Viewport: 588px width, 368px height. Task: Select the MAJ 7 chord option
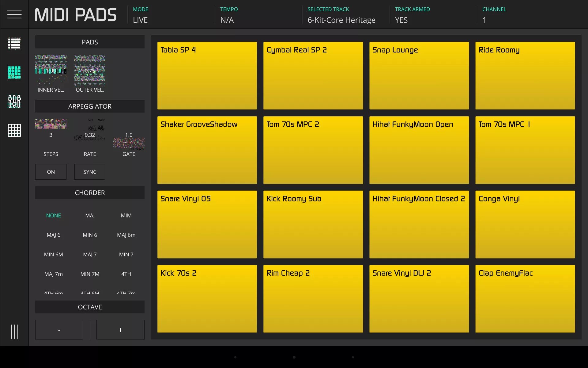point(90,254)
